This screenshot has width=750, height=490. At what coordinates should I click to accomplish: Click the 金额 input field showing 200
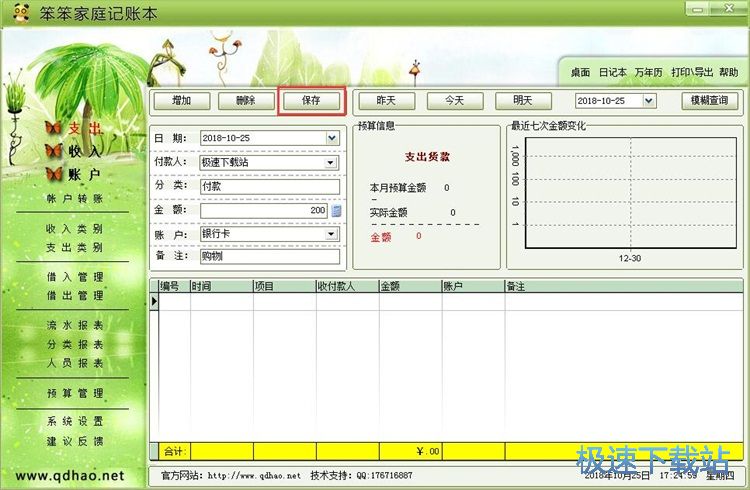[x=264, y=211]
